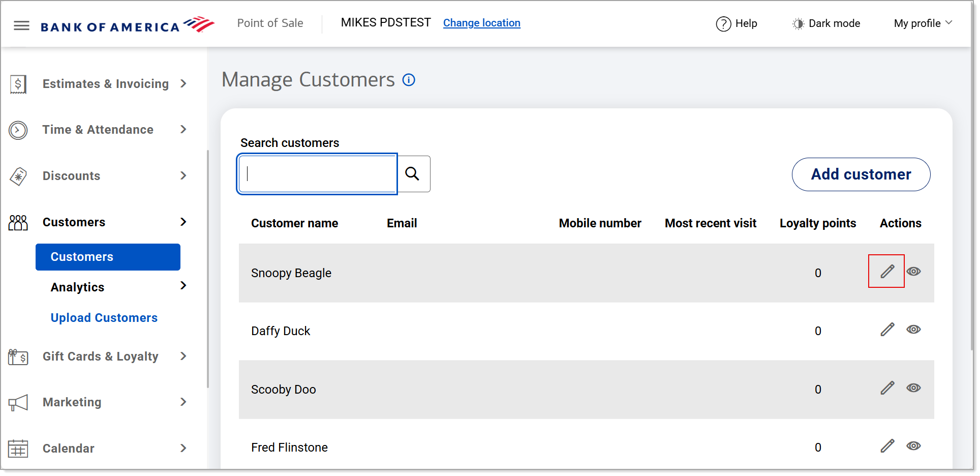Collapse the Customers section chevron
980x476 pixels.
[x=183, y=222]
